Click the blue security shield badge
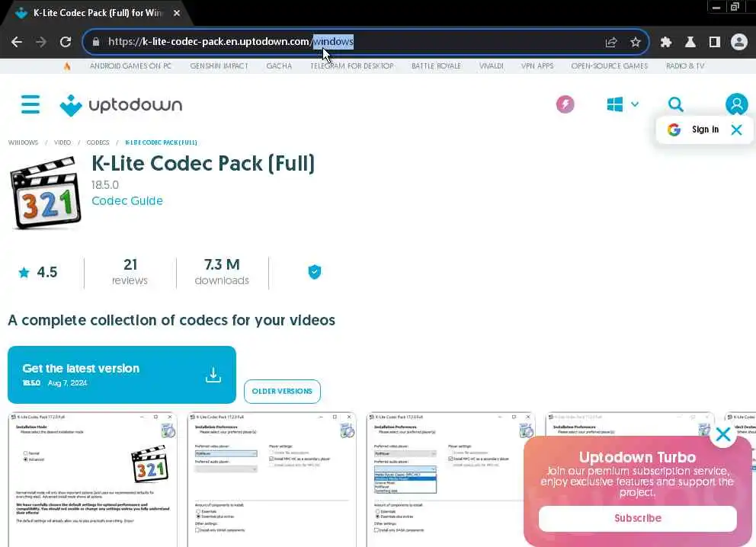The image size is (756, 547). click(x=314, y=272)
